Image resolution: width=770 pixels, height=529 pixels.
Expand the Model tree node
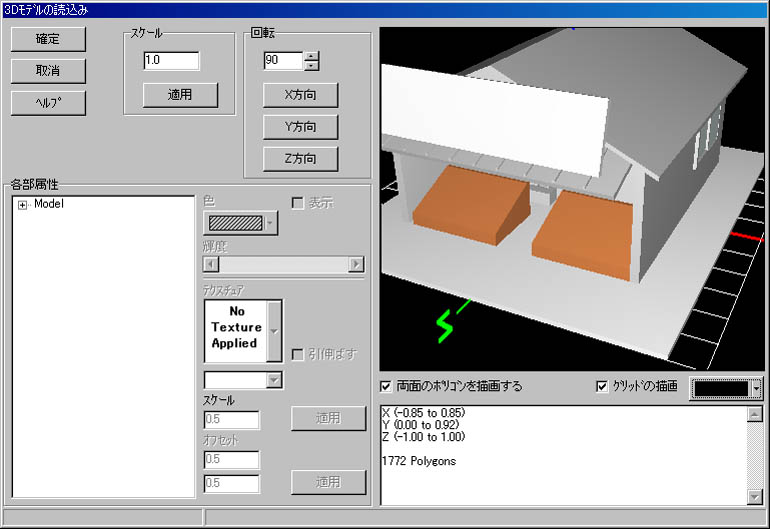[x=22, y=205]
